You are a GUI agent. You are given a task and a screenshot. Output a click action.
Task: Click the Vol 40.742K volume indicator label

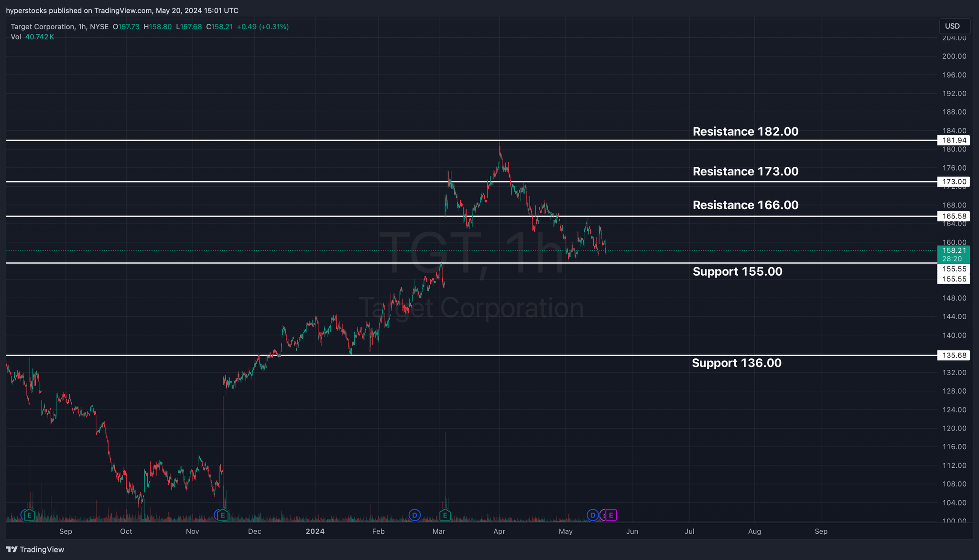tap(32, 37)
